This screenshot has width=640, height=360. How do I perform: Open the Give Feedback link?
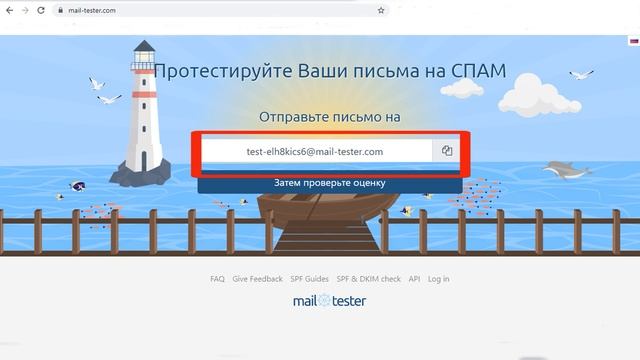[x=257, y=279]
